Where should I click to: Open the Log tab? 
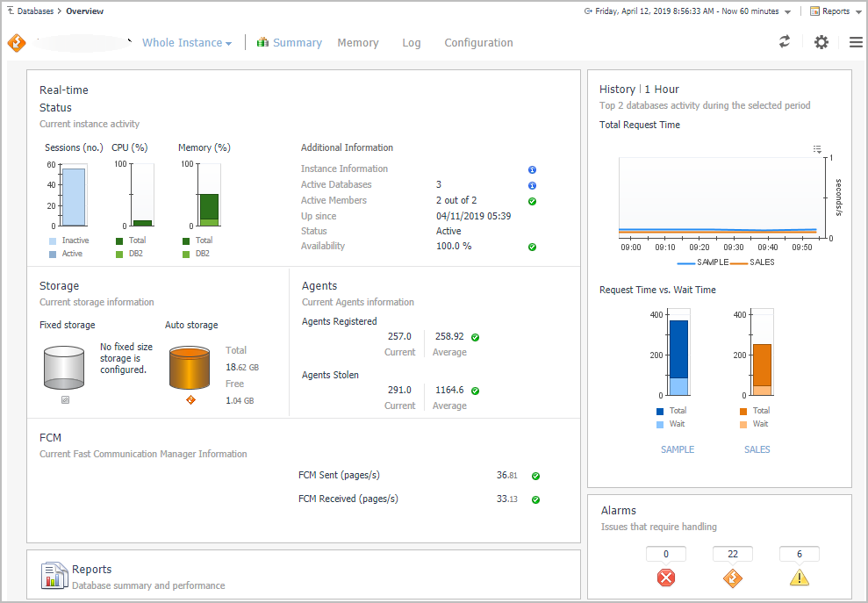tap(412, 43)
